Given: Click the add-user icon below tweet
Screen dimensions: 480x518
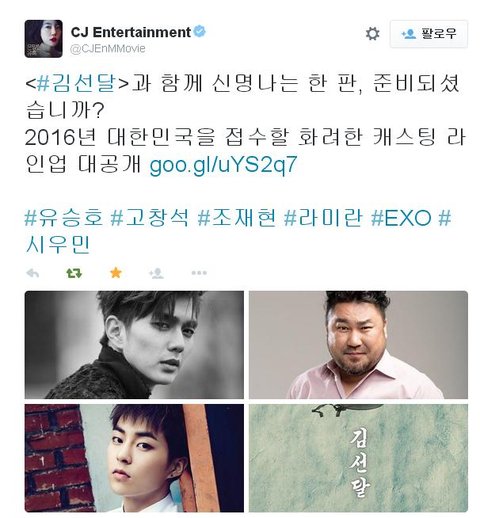Looking at the screenshot, I should [156, 273].
